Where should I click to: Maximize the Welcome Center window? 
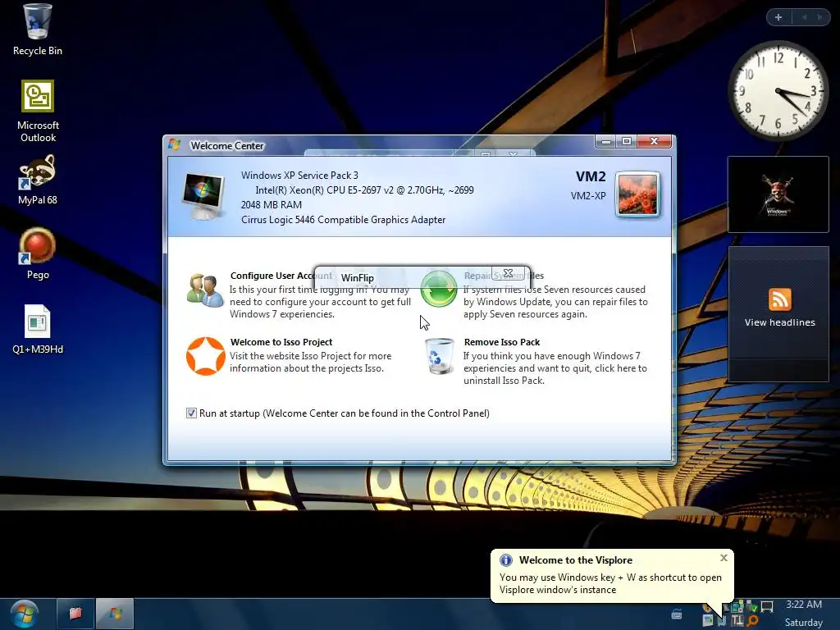click(x=626, y=141)
